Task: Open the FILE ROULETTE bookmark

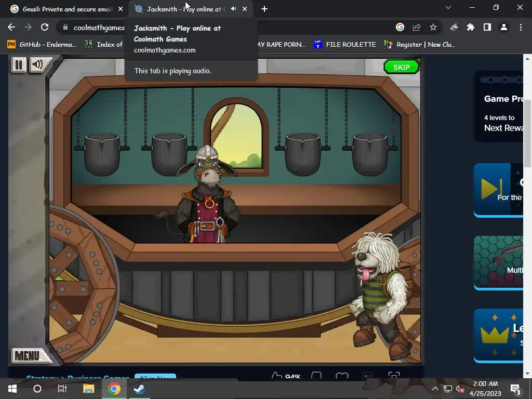Action: coord(345,45)
